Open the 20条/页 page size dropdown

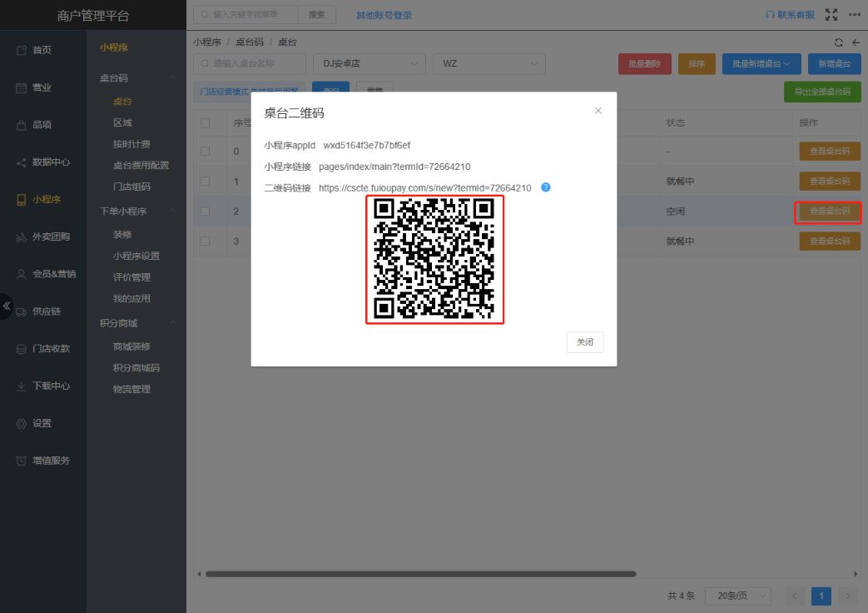click(738, 596)
